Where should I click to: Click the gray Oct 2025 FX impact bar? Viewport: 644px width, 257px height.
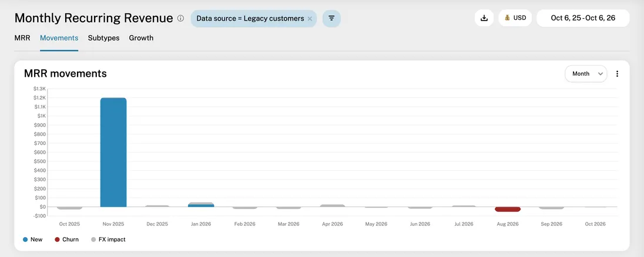69,208
